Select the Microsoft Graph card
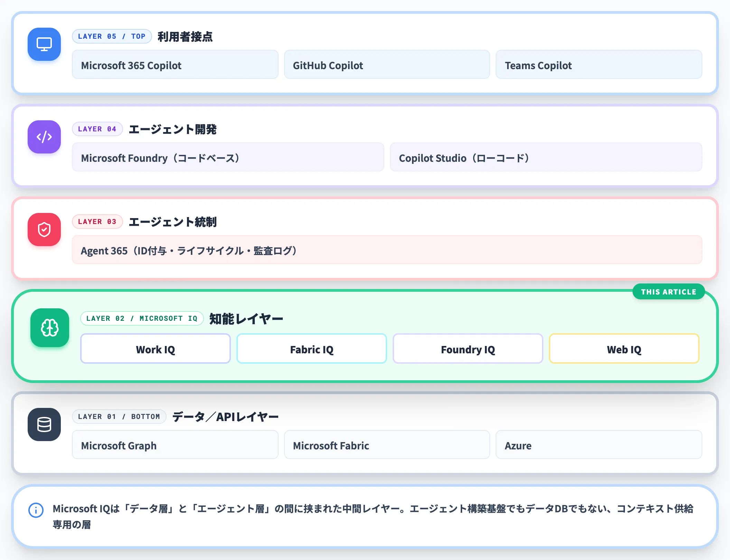Viewport: 730px width, 560px height. [x=175, y=445]
